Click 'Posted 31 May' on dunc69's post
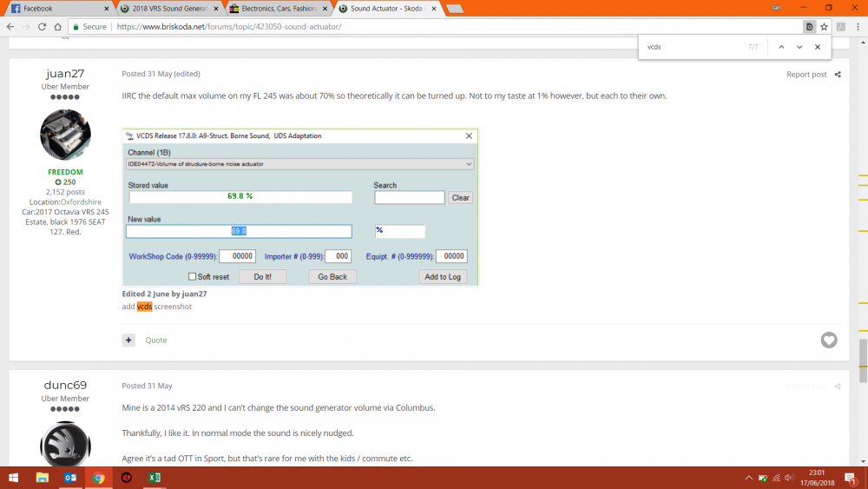Screen dimensions: 868x489 pyautogui.click(x=148, y=386)
